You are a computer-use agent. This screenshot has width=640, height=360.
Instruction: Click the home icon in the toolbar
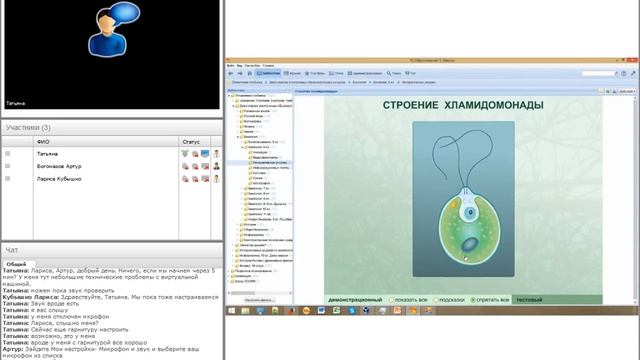coord(250,73)
